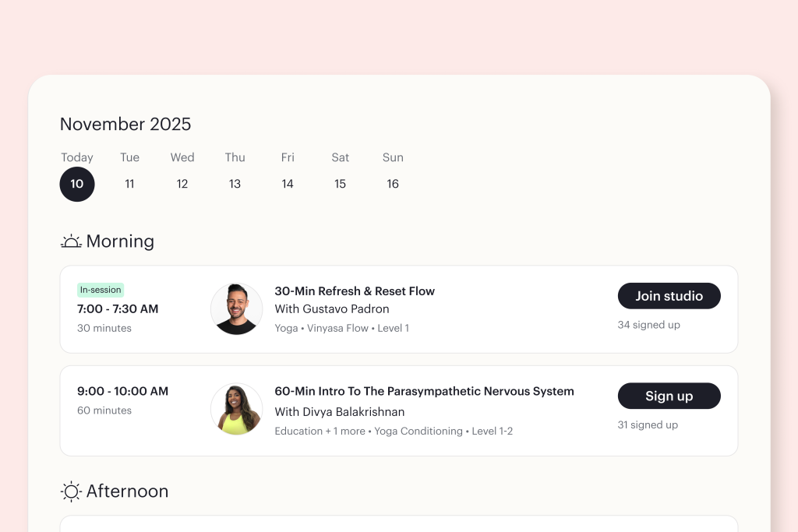
Task: Click the sun icon beside Afternoon
Action: [x=71, y=491]
